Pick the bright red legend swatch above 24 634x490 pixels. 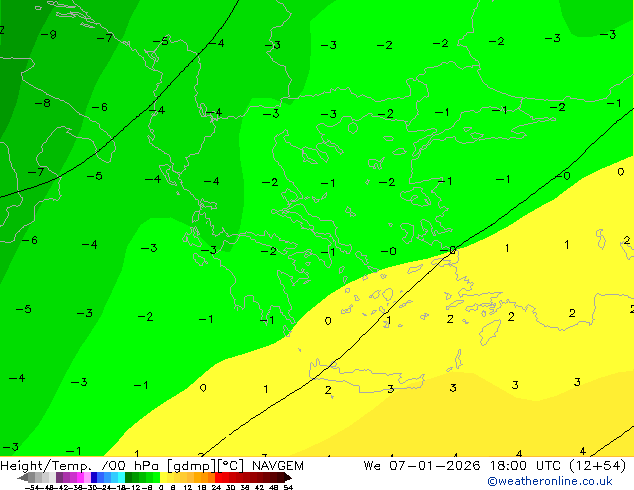coord(218,477)
